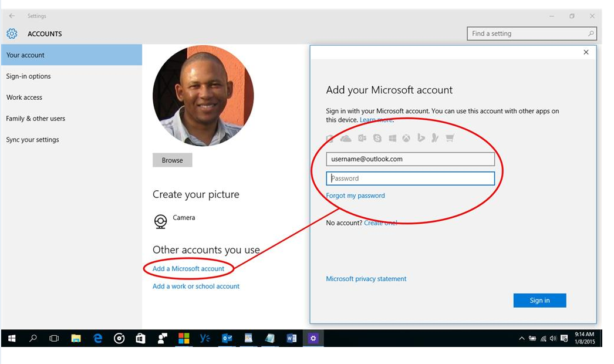Click the Sign in button
The image size is (614, 364).
click(x=539, y=301)
